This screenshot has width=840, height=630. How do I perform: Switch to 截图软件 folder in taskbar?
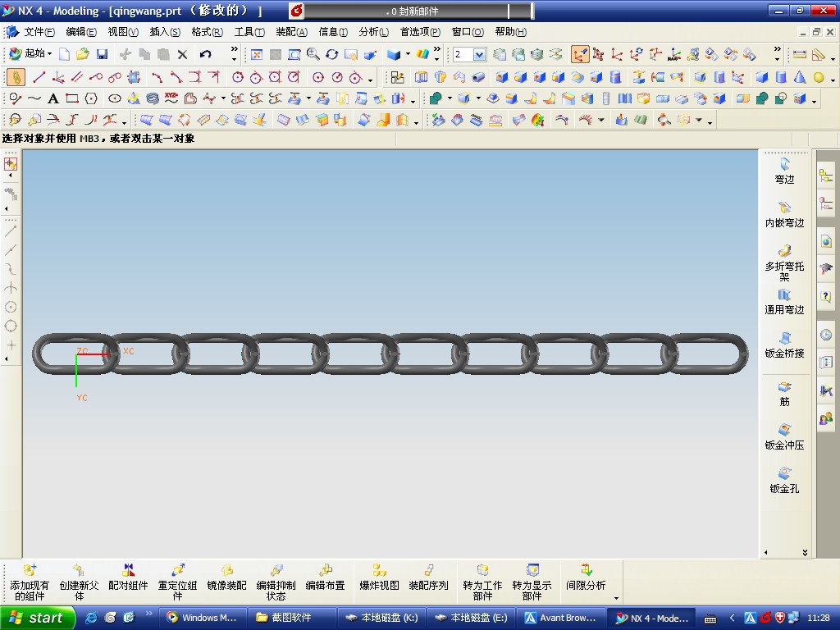[x=291, y=619]
